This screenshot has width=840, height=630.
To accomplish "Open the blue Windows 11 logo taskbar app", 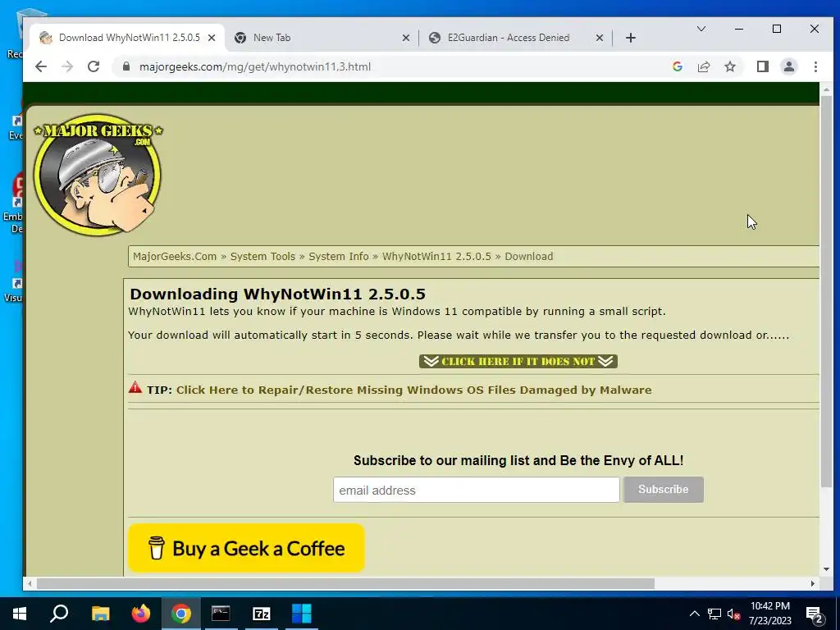I will (302, 614).
